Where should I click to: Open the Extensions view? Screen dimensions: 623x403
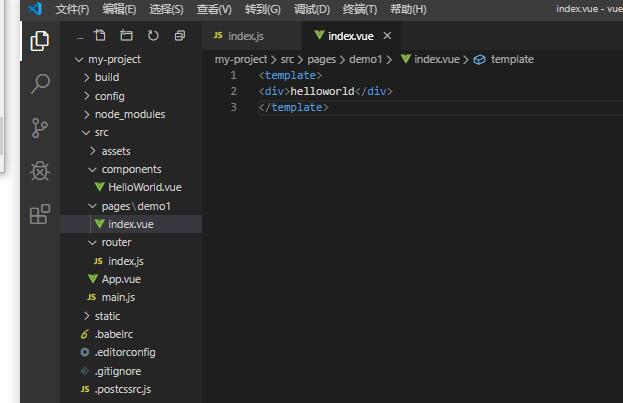[40, 214]
